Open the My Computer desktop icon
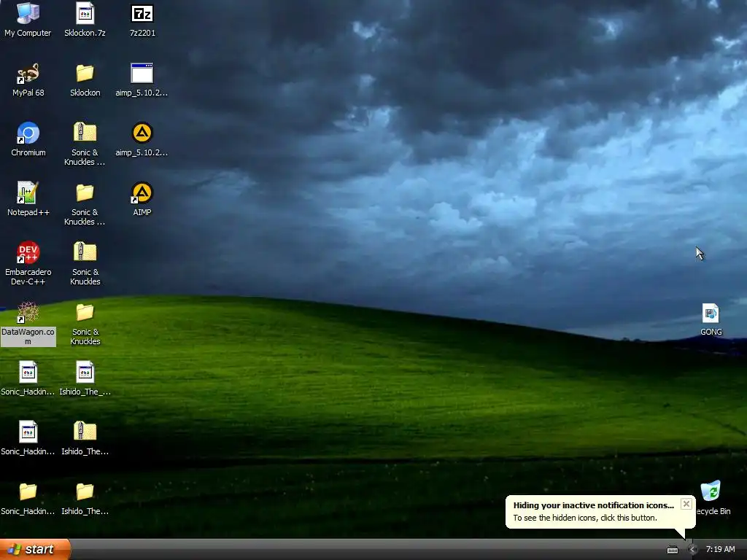This screenshot has height=560, width=747. pyautogui.click(x=28, y=19)
